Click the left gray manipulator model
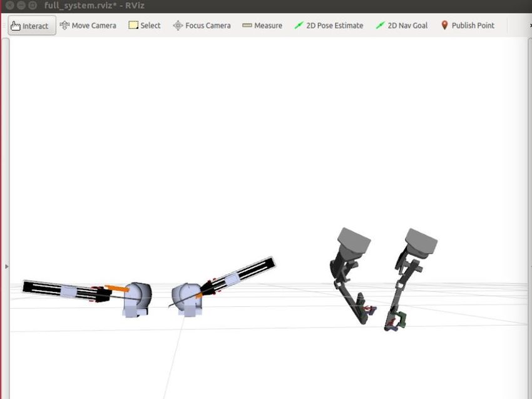Screen dimensions: 532x399 (353, 276)
